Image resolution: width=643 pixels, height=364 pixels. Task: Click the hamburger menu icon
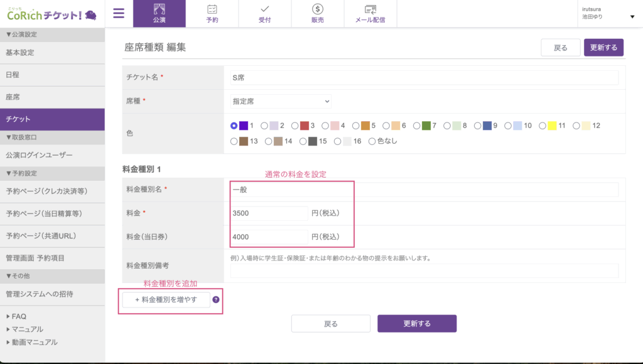(x=119, y=13)
